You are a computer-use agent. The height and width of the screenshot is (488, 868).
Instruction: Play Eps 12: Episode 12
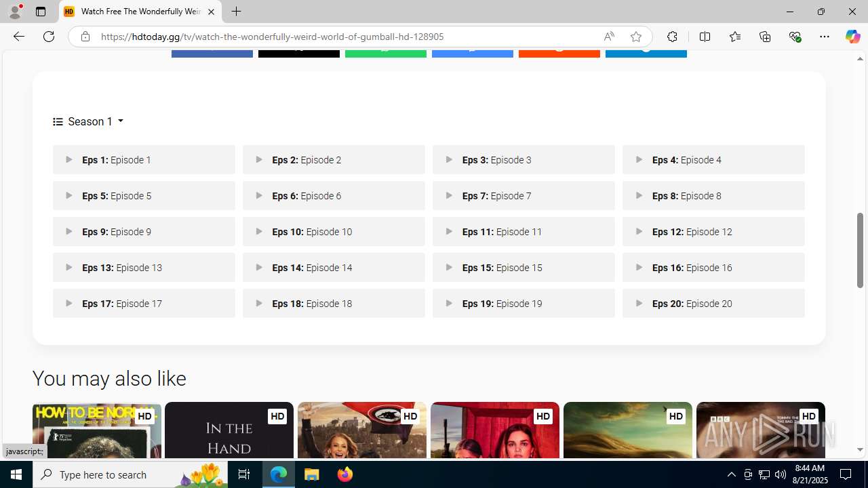pos(713,232)
